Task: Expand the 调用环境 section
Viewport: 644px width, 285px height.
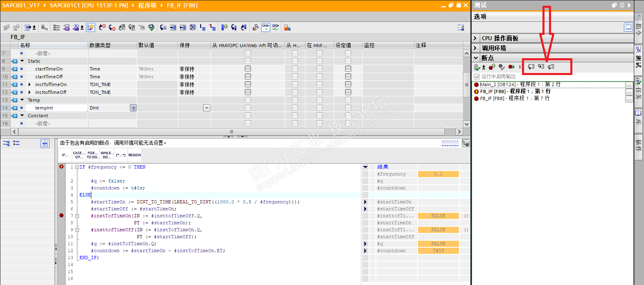Action: (x=475, y=48)
